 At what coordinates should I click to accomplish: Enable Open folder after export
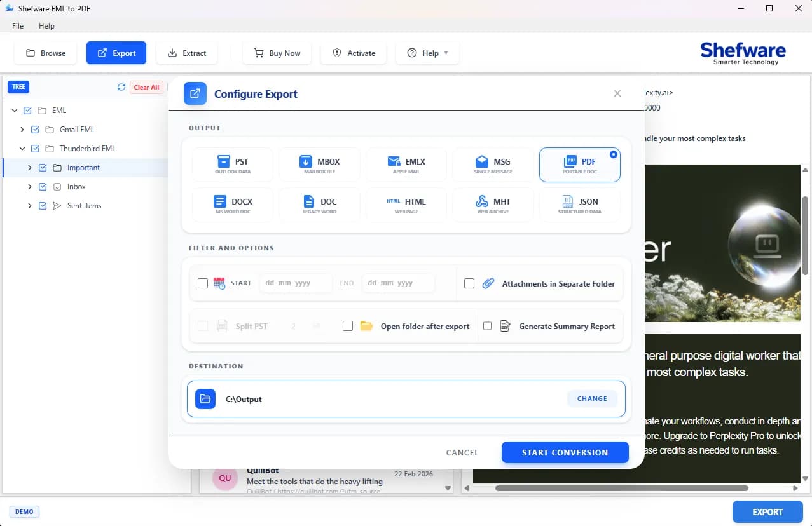[x=348, y=326]
